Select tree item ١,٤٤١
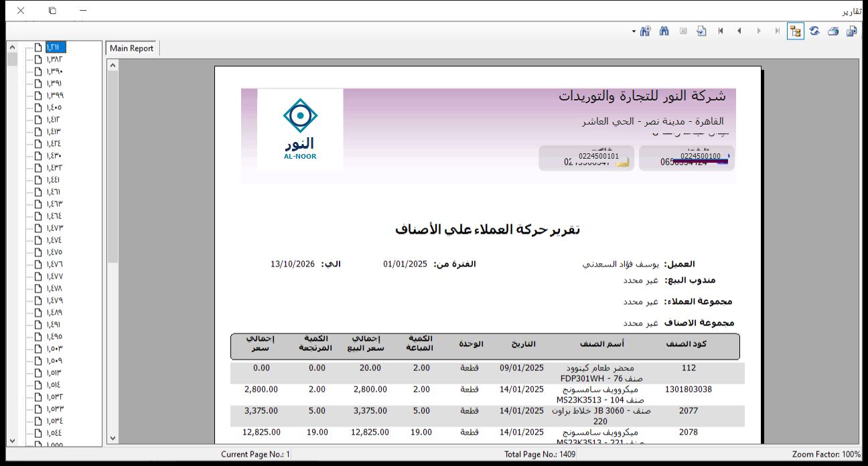This screenshot has width=868, height=466. coord(54,180)
